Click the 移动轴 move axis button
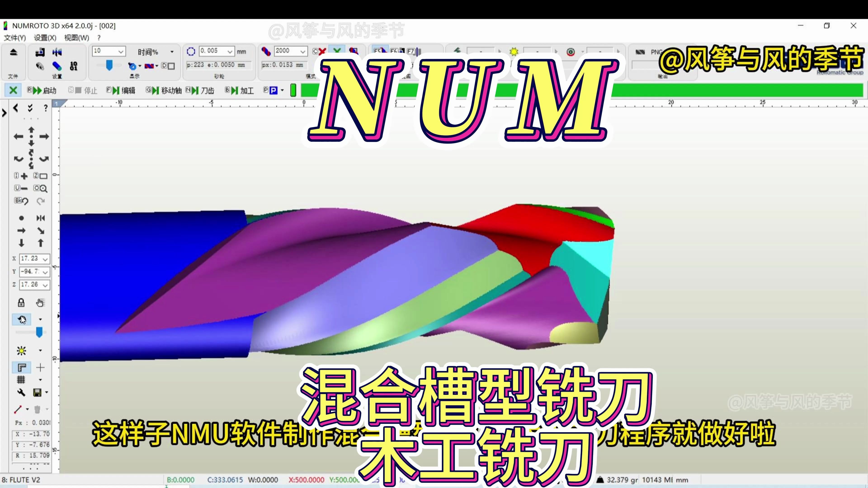Image resolution: width=868 pixels, height=488 pixels. click(164, 90)
